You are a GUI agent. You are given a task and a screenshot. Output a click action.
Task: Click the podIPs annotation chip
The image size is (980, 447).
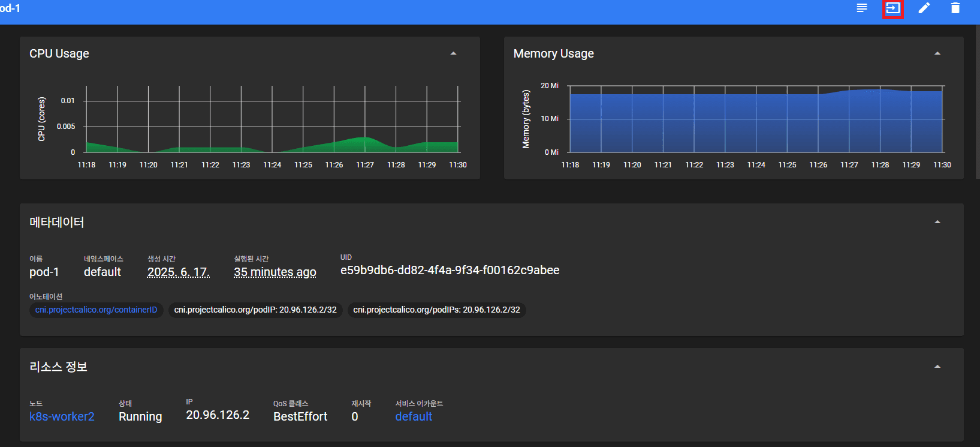tap(436, 310)
